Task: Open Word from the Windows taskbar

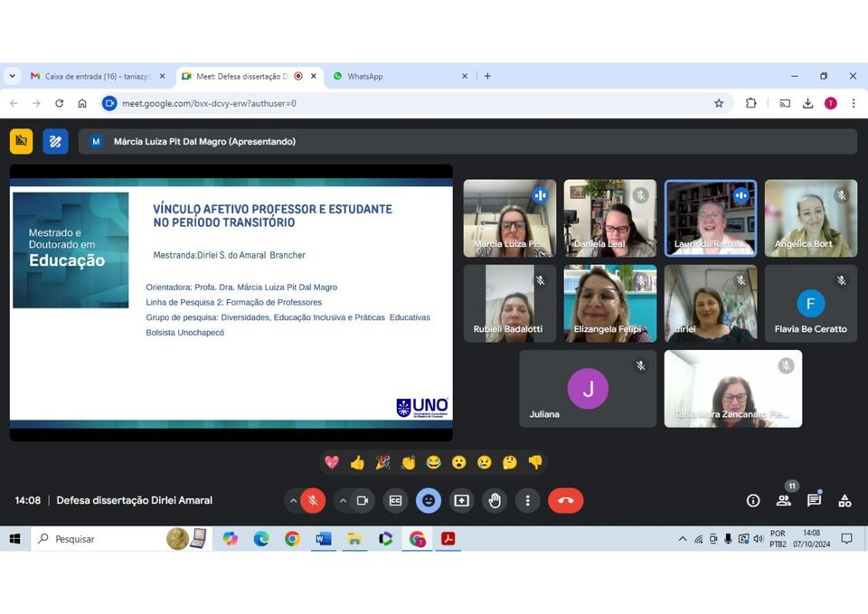Action: click(x=323, y=539)
